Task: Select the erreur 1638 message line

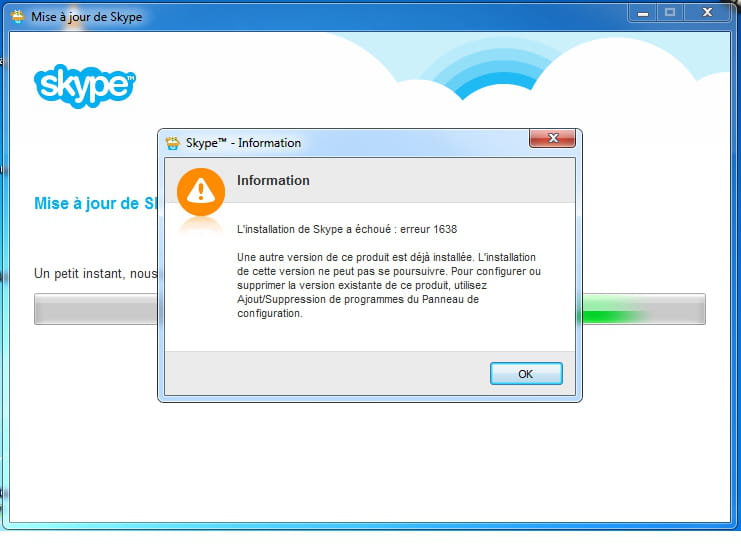Action: pyautogui.click(x=347, y=229)
